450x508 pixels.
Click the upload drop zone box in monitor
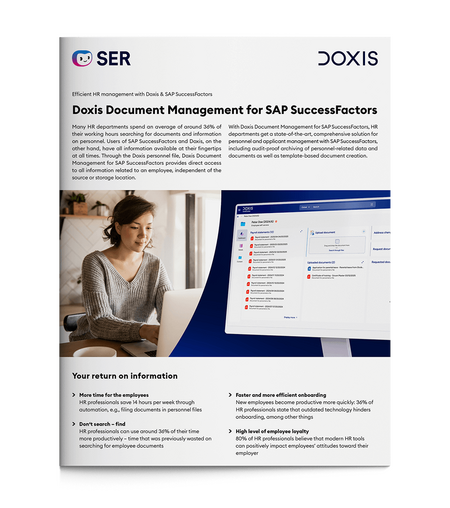(337, 245)
